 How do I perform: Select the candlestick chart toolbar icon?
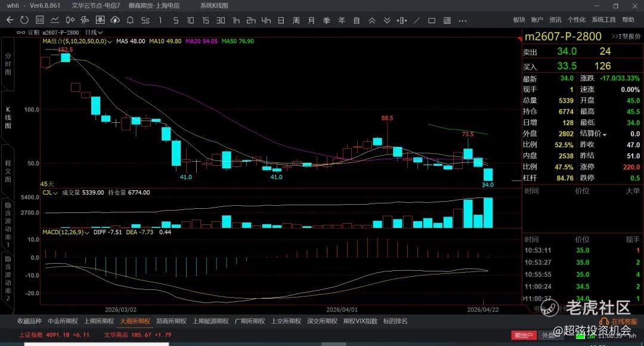pos(70,20)
